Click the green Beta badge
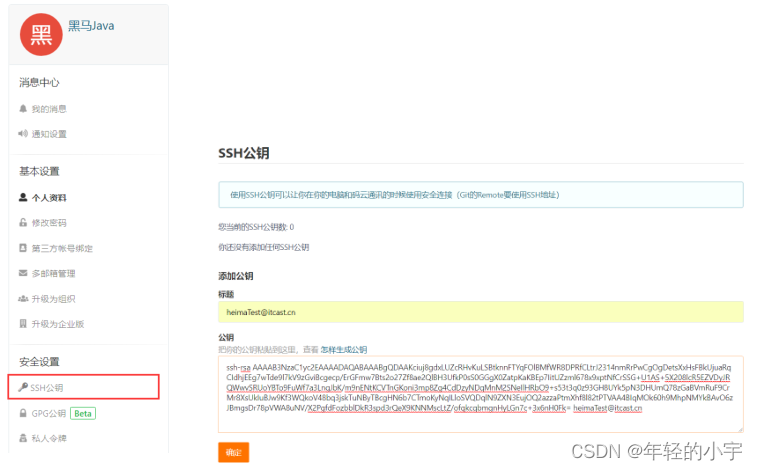The image size is (757, 470). [83, 414]
